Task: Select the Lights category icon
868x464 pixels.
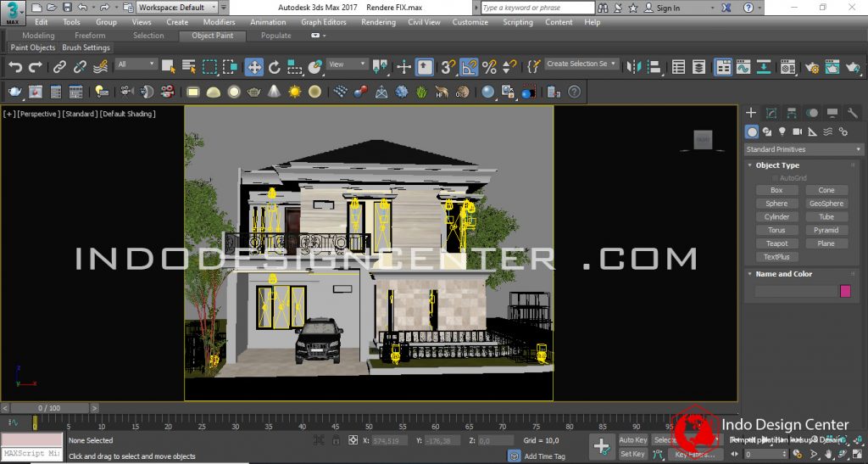Action: tap(782, 131)
